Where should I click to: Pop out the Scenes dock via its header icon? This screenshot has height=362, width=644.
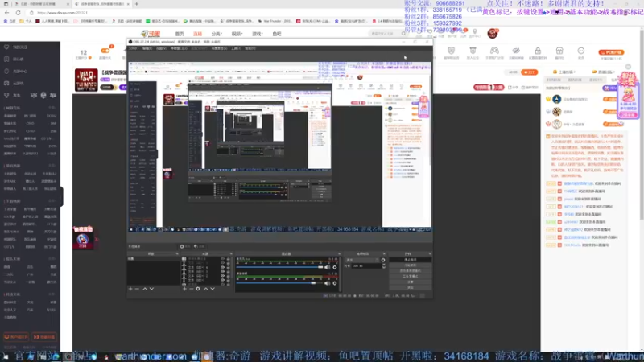point(177,253)
